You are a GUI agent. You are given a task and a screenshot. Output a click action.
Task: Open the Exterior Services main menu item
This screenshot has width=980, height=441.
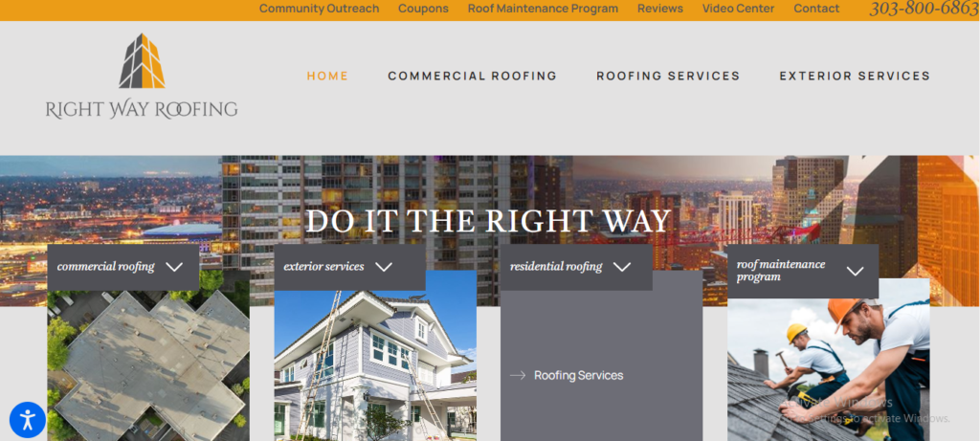(x=855, y=77)
